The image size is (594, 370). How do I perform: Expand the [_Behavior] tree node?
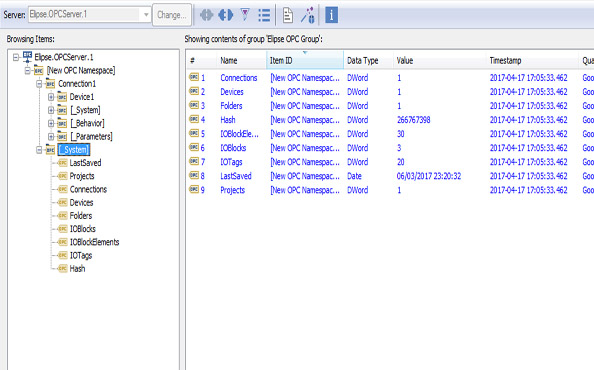click(51, 123)
